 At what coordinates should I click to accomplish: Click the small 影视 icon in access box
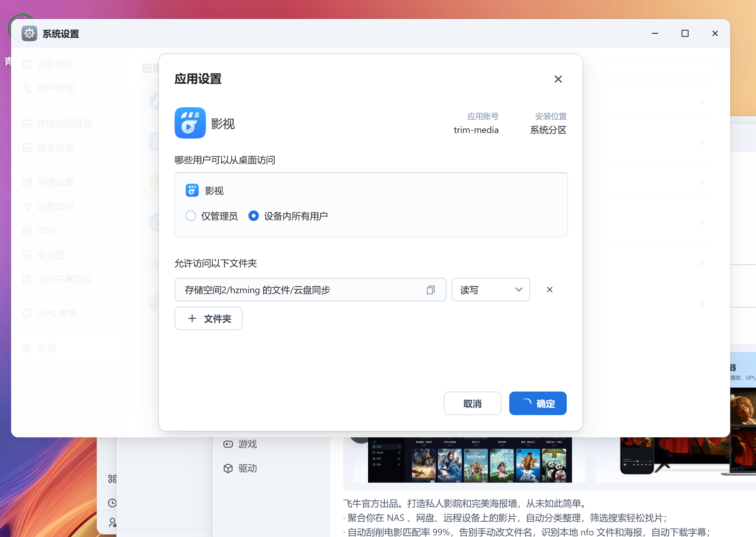[192, 191]
